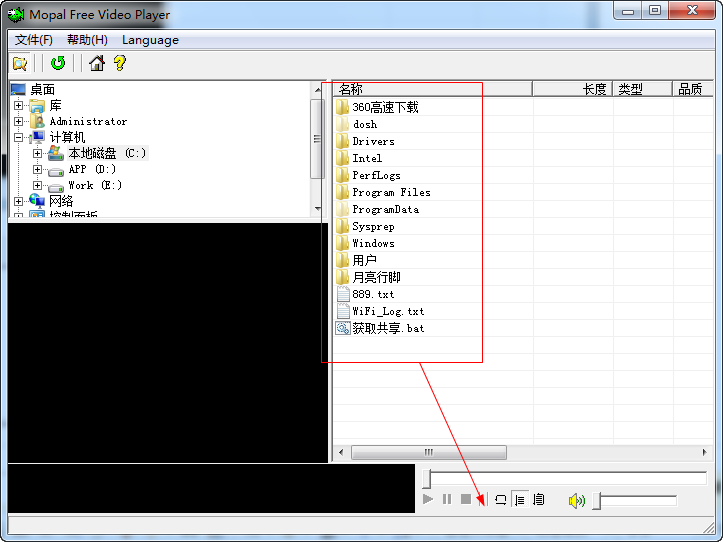Click the Pause button

pos(447,499)
